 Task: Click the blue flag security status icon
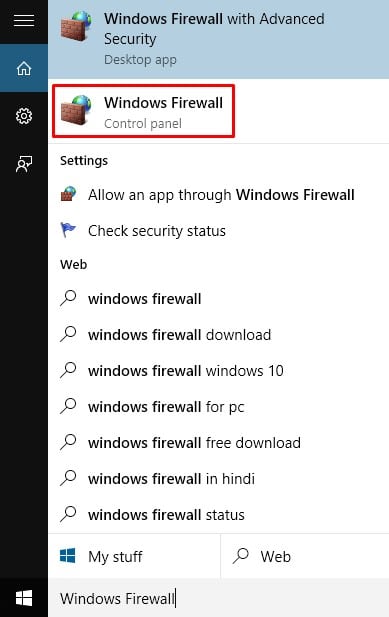[x=68, y=230]
